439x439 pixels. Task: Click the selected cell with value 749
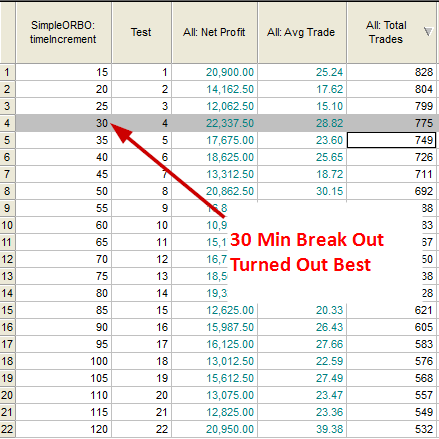(x=391, y=140)
